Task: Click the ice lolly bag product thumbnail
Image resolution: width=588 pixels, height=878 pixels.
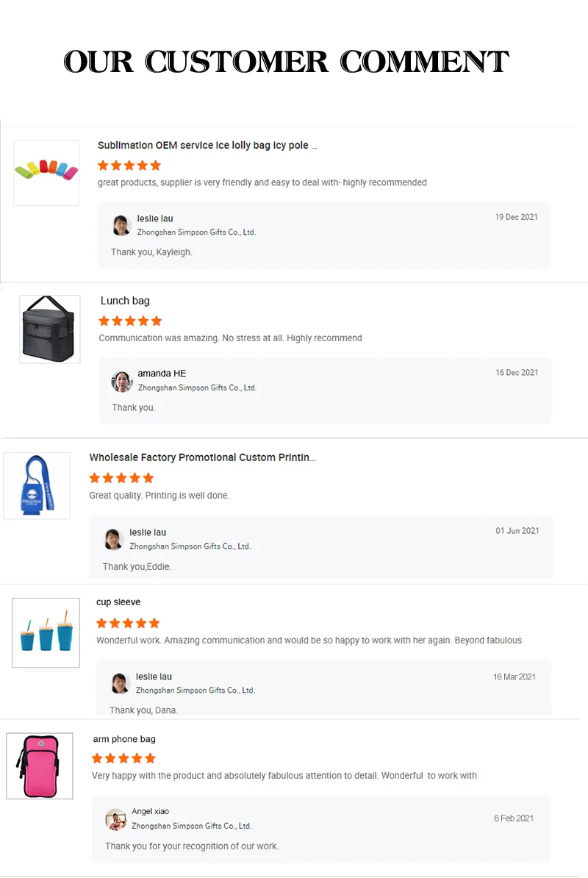Action: (46, 173)
